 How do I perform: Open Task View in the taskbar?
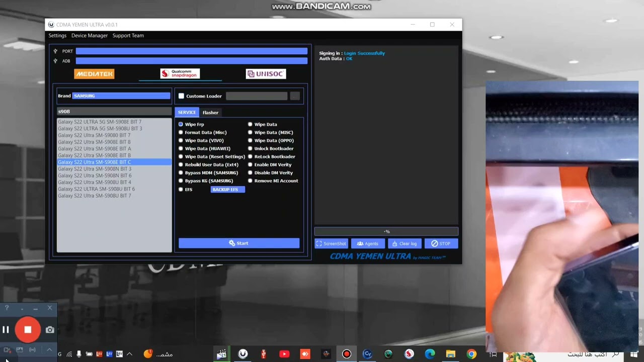[x=494, y=354]
